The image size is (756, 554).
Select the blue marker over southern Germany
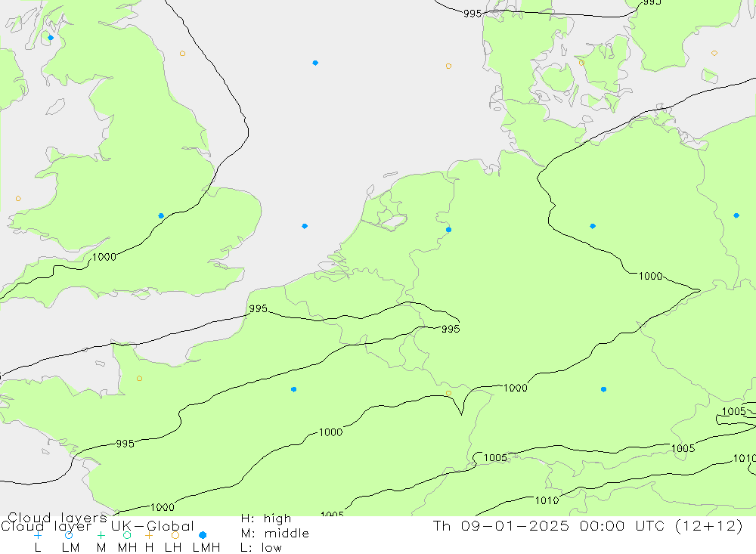[x=603, y=389]
